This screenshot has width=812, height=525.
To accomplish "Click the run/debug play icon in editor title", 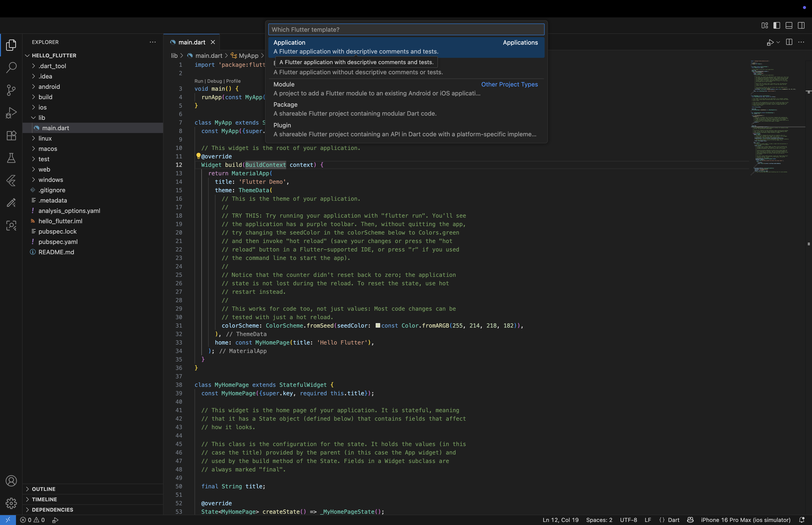I will (770, 42).
